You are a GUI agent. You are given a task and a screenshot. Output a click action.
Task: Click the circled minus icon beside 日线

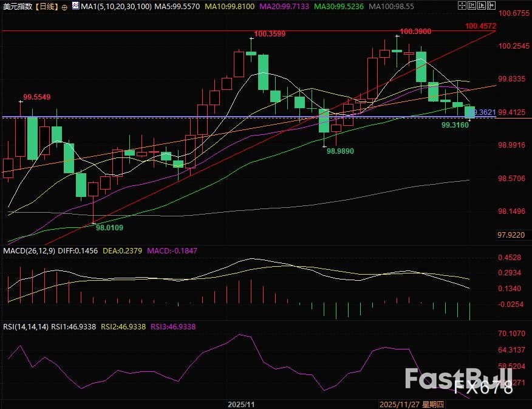tap(64, 7)
